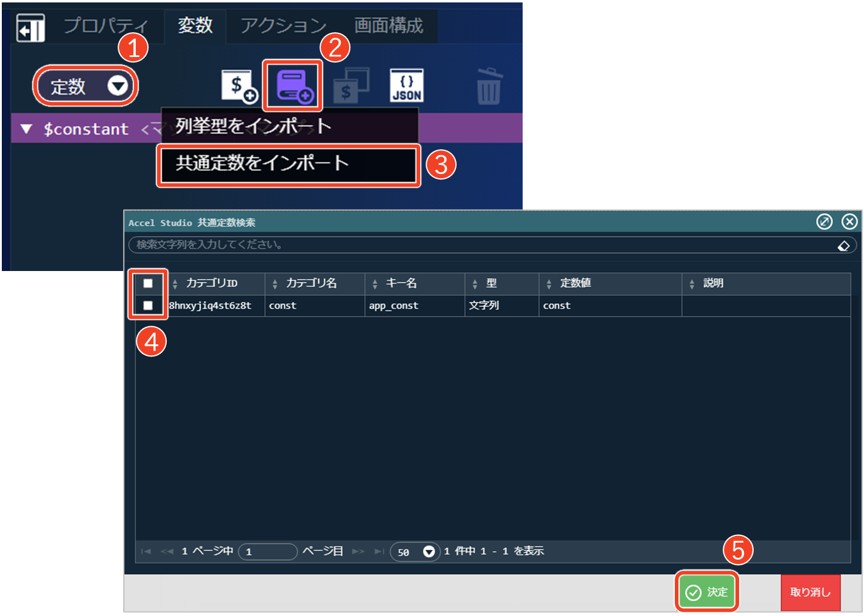Open the 定数 variable type dropdown
Image resolution: width=864 pixels, height=616 pixels.
point(85,87)
